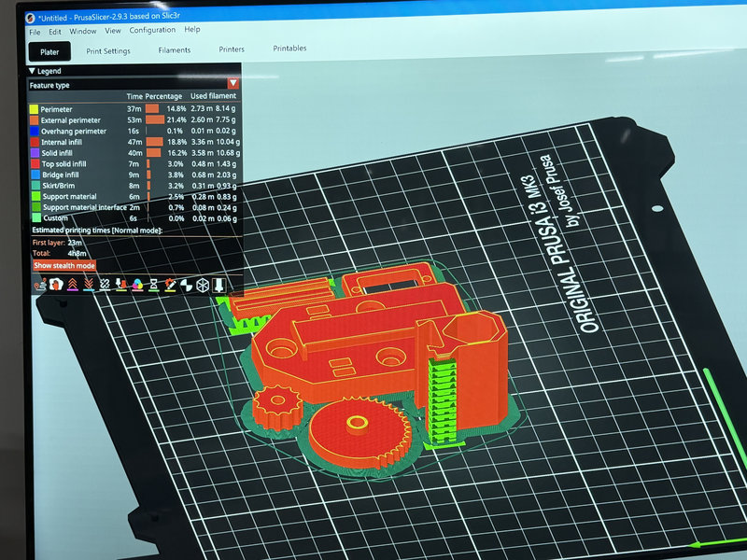747x560 pixels.
Task: Open the Help menu
Action: tap(192, 29)
